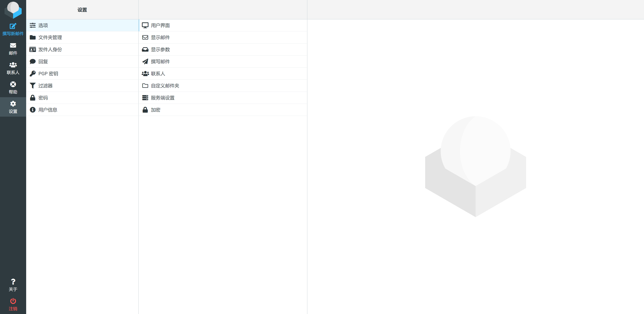Screen dimensions: 644x314
Task: Select Special Folders (自定义邮件夹) preferences
Action: 165,86
